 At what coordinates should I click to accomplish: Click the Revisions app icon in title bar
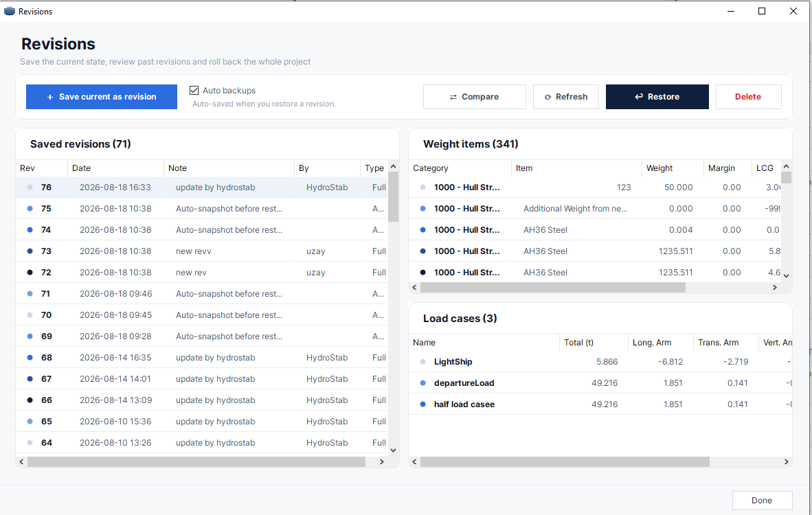(10, 11)
